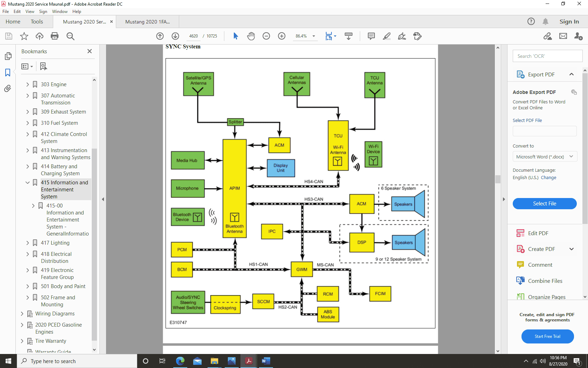Expand 412 Climate Control System bookmark
The height and width of the screenshot is (368, 588).
[28, 134]
